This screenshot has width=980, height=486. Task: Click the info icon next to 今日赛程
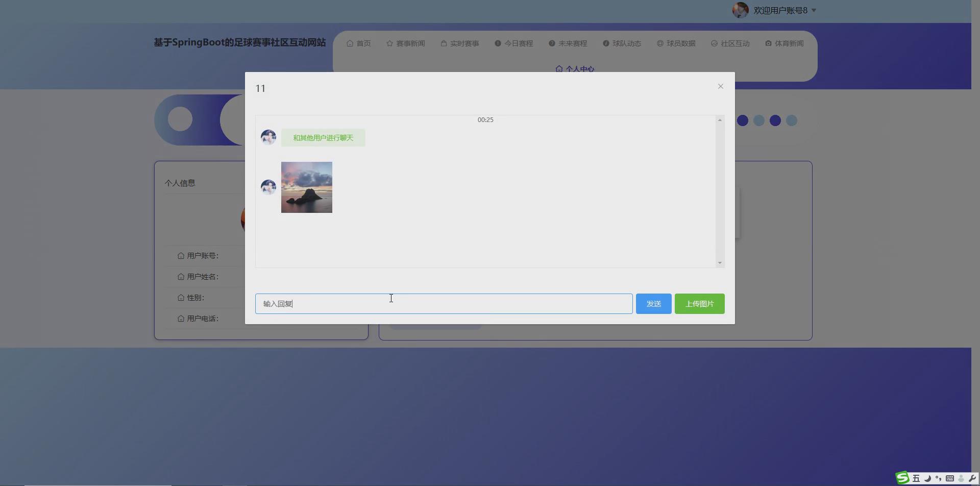(498, 43)
